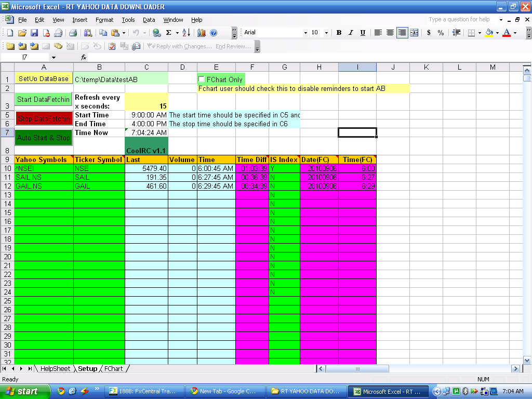Click the Print icon
Screen dimensions: 532x399
pos(73,33)
